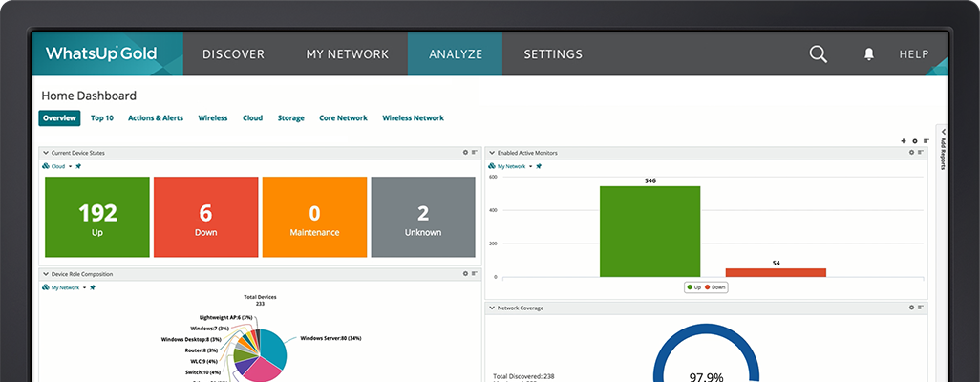Viewport: 980px width, 382px height.
Task: Open the ANALYZE menu
Action: 455,54
